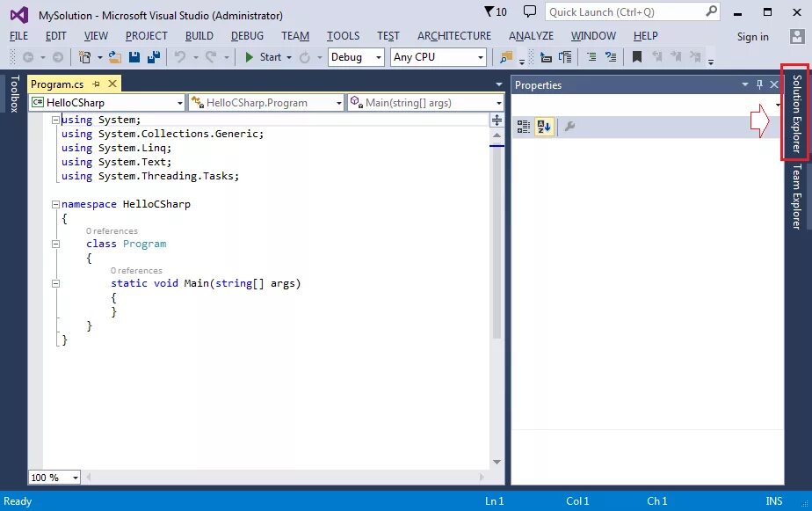Screen dimensions: 812x511
Task: Click the Previous Bookmark icon
Action: 656,56
